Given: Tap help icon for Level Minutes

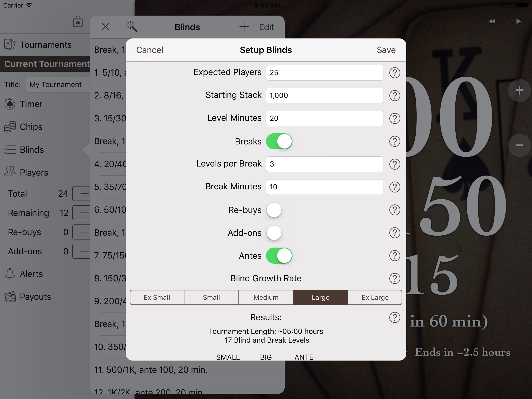Looking at the screenshot, I should point(395,118).
